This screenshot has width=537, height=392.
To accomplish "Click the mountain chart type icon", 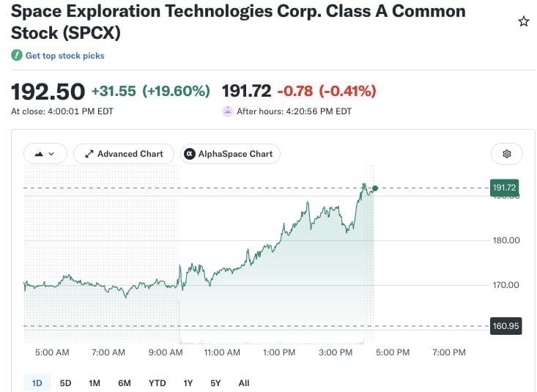I will (39, 154).
